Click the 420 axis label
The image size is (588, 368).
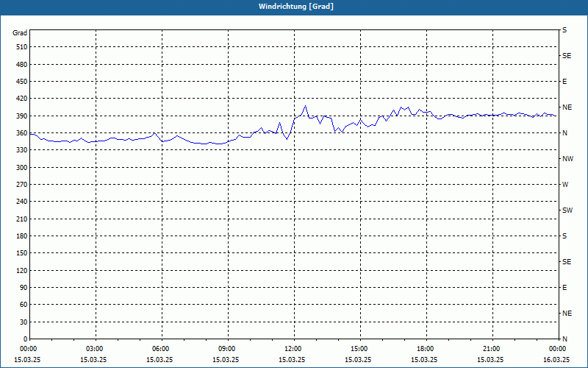point(22,99)
